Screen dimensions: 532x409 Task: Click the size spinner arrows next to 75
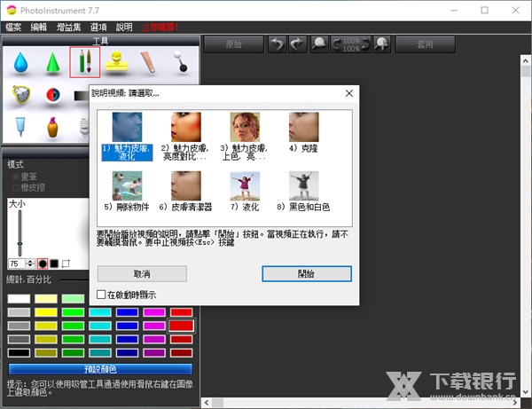29,263
